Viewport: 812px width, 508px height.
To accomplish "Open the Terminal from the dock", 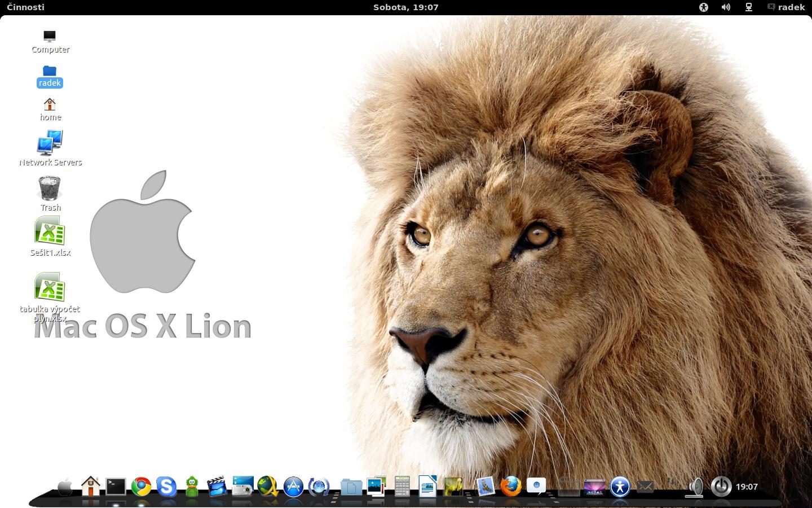I will (x=116, y=486).
